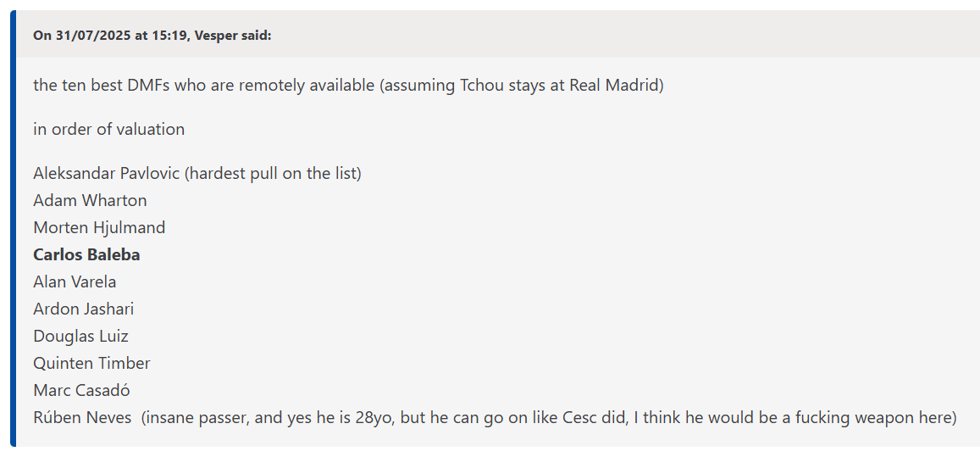The height and width of the screenshot is (457, 980).
Task: Click on Marc Casadó list entry
Action: coord(81,390)
